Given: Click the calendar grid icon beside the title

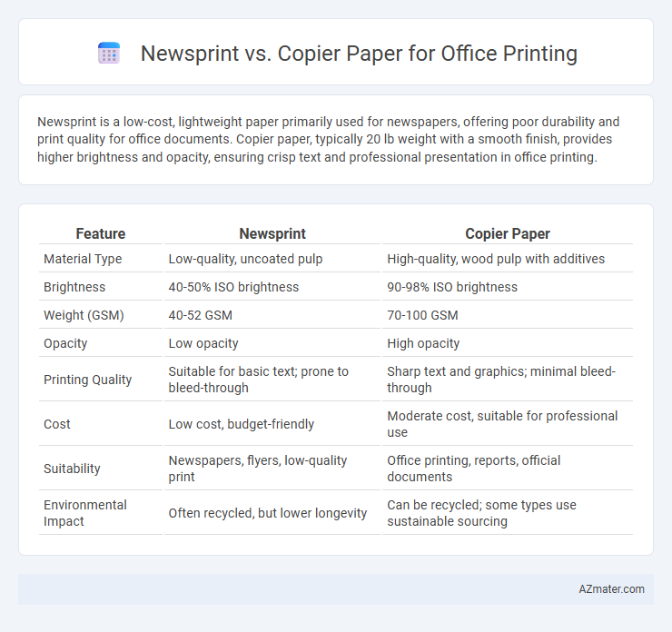Looking at the screenshot, I should point(109,53).
